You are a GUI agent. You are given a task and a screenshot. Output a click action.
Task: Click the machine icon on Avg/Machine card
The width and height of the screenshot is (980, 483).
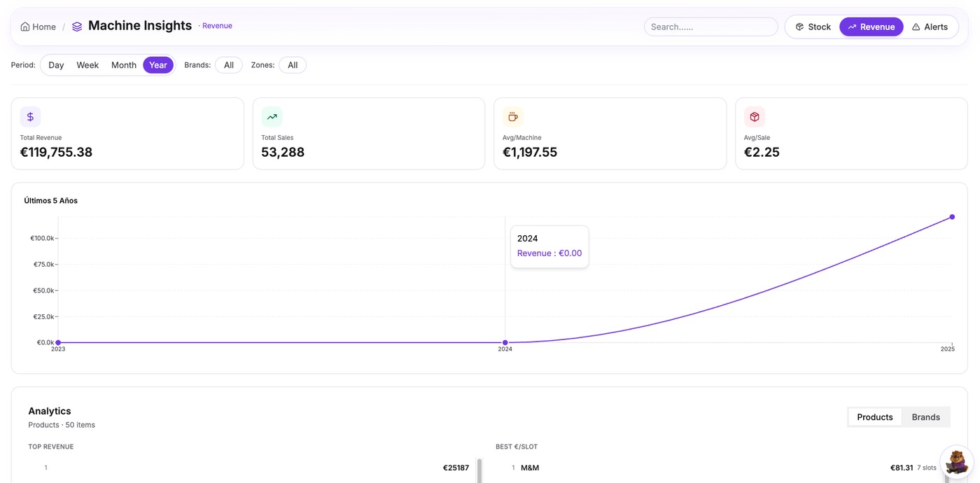(x=513, y=116)
